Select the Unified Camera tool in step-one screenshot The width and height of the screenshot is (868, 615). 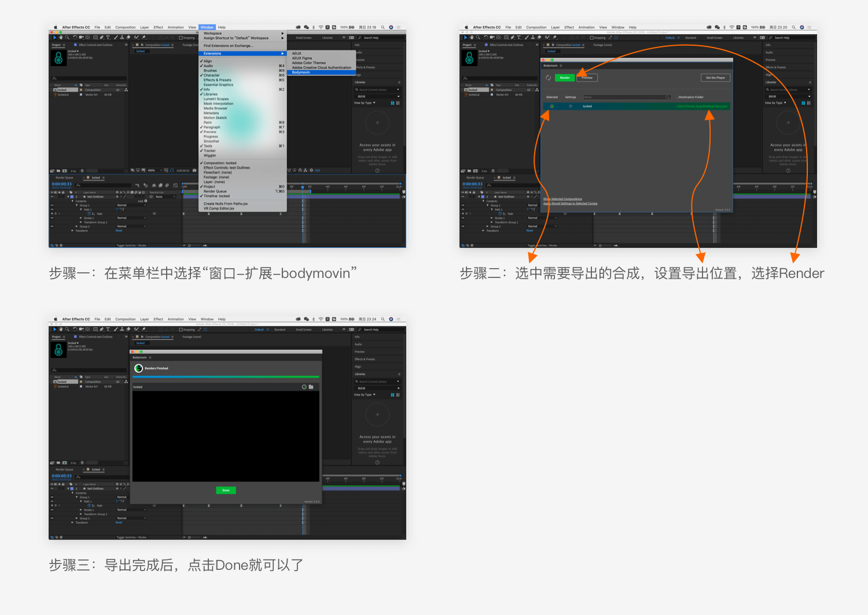point(81,37)
